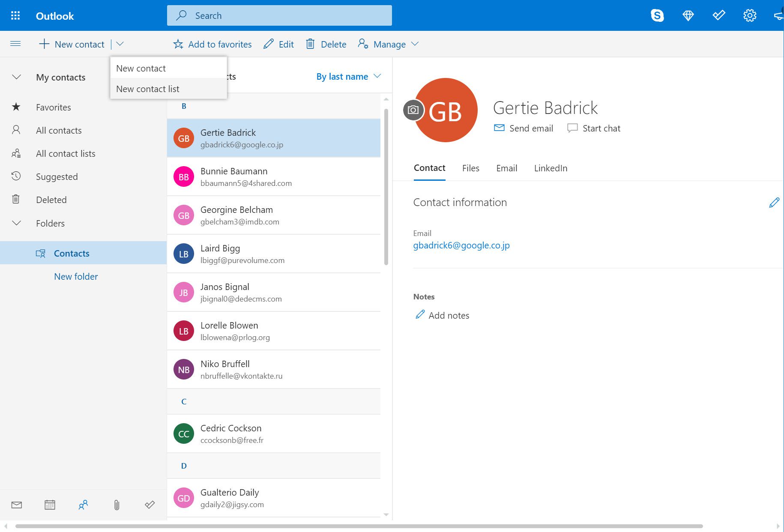Switch to the LinkedIn tab
Image resolution: width=784 pixels, height=532 pixels.
[551, 168]
